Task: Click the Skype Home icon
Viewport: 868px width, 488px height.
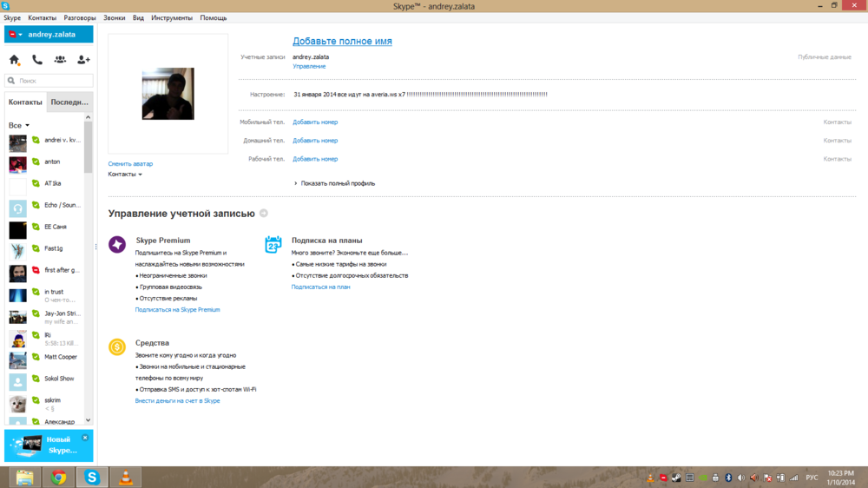Action: (x=15, y=60)
